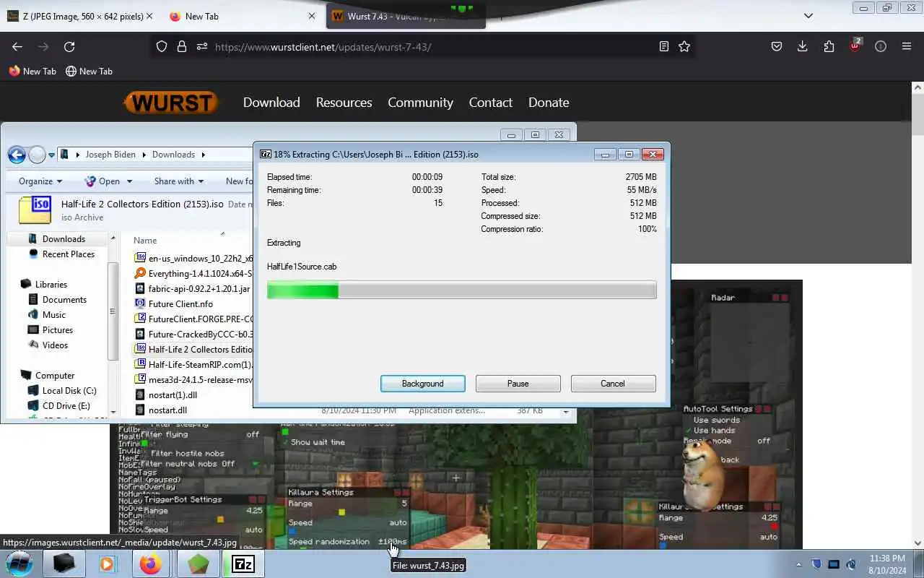This screenshot has height=578, width=924.
Task: Open the Resources menu on Wurst site
Action: (x=344, y=103)
